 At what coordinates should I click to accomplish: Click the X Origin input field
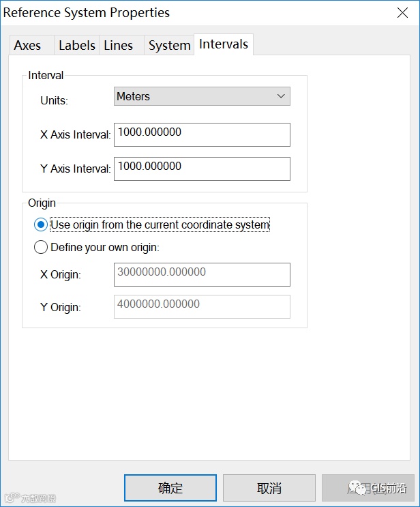[x=202, y=274]
